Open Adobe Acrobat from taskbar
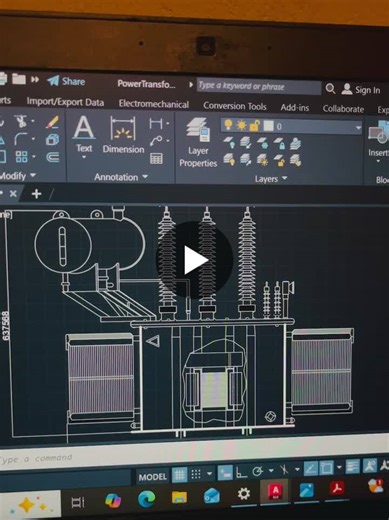The width and height of the screenshot is (389, 520). (x=337, y=489)
